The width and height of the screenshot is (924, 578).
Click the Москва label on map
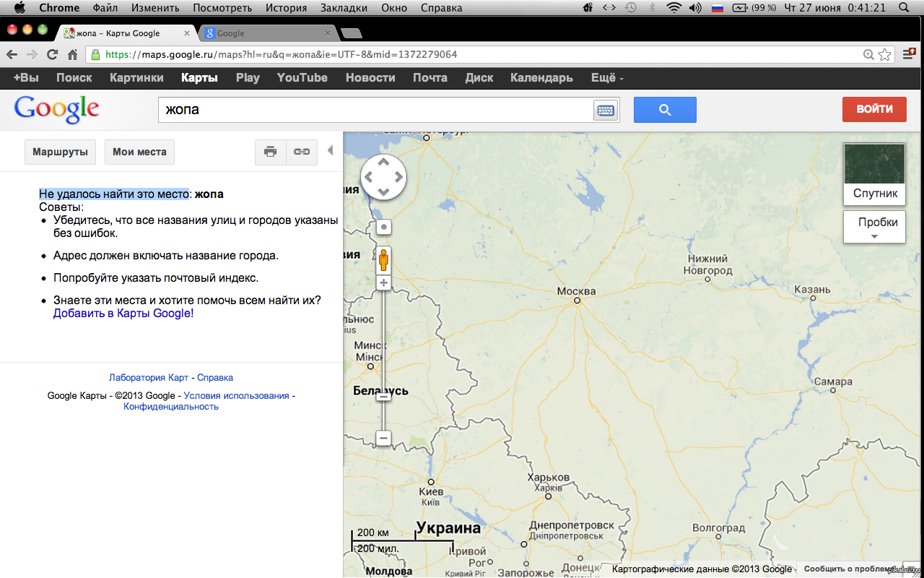click(577, 291)
